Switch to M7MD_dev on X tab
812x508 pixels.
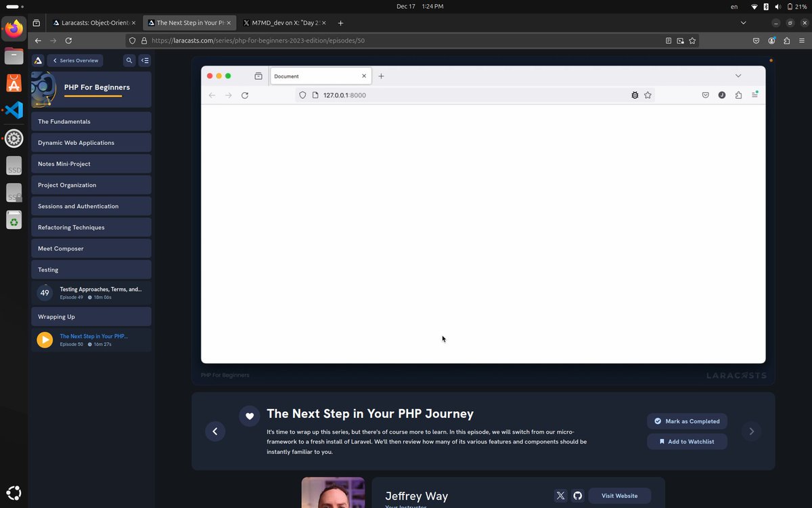pos(284,22)
